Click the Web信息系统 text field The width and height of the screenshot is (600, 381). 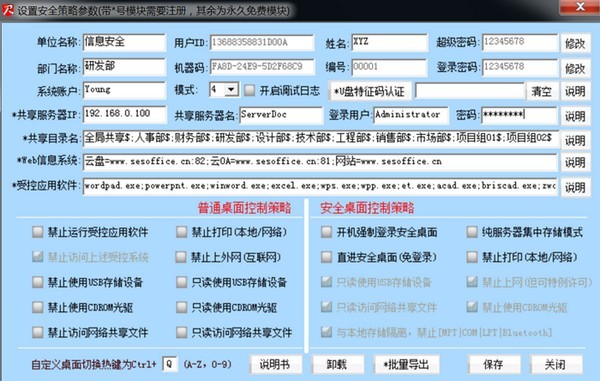(320, 162)
